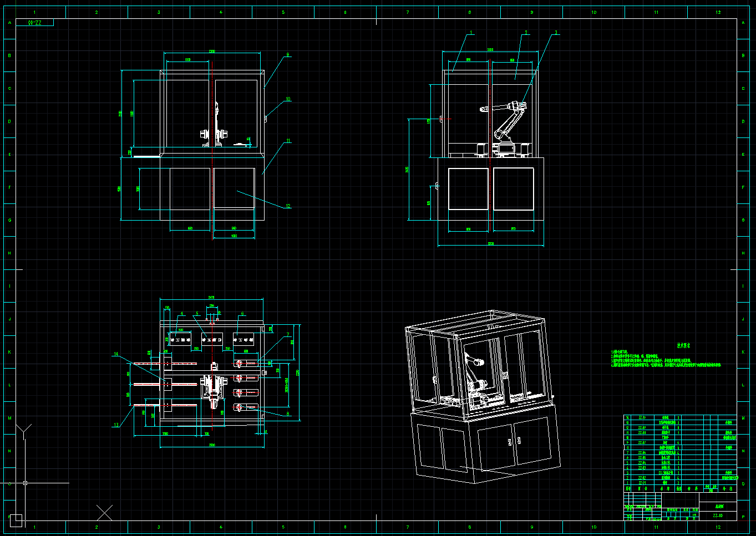Screen dimensions: 756x536
Task: Click the technical requirements heading text
Action: [x=683, y=344]
